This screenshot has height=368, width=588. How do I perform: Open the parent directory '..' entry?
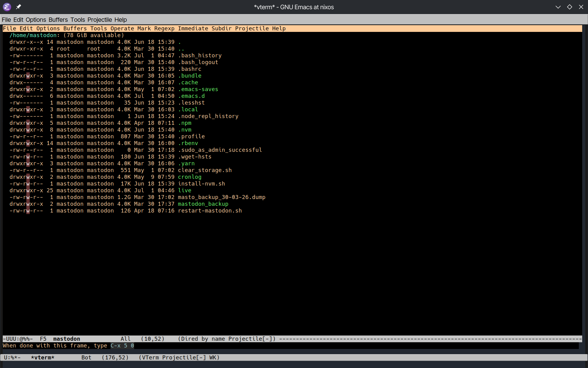coord(181,49)
